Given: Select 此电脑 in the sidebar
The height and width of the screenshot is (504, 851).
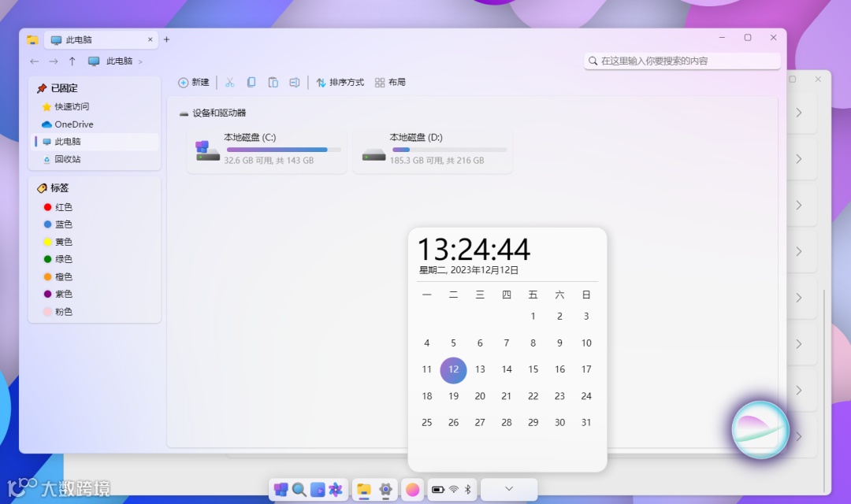Looking at the screenshot, I should tap(95, 142).
